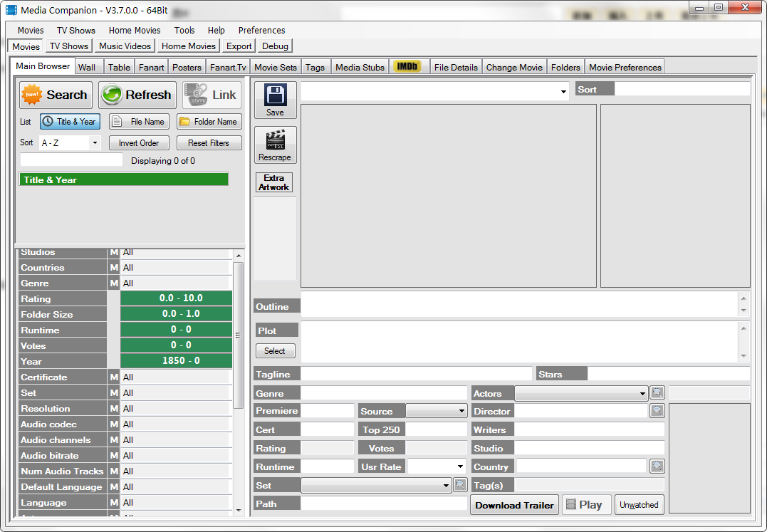Screen dimensions: 767x532
Task: Toggle the Unwatched status button
Action: pos(639,505)
